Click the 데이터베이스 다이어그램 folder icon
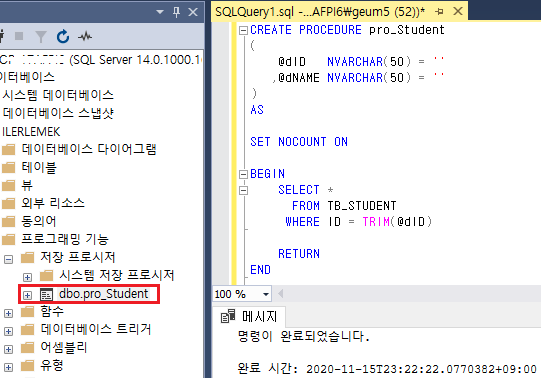The width and height of the screenshot is (541, 378). [x=8, y=149]
